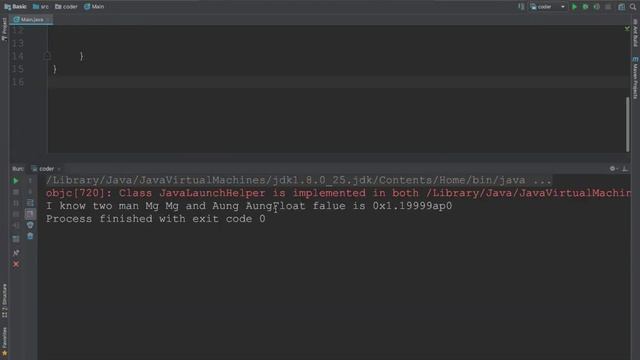Clear console with the trash icon

[30, 236]
